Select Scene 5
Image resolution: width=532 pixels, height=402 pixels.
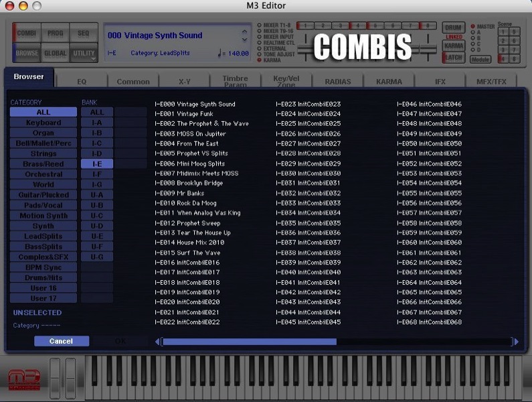pyautogui.click(x=515, y=31)
